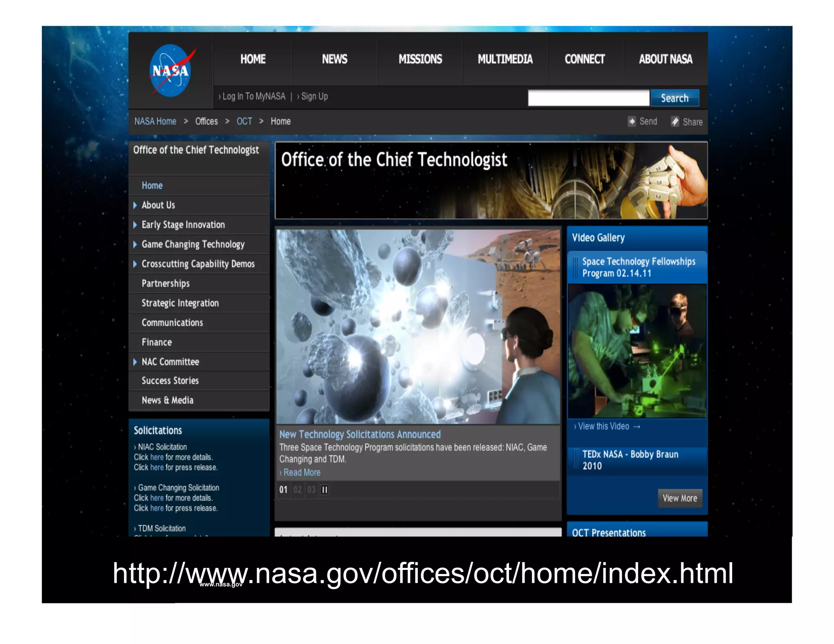Click NIAC Solicitation press release 'here'
Screen dimensions: 834x644
click(x=157, y=467)
